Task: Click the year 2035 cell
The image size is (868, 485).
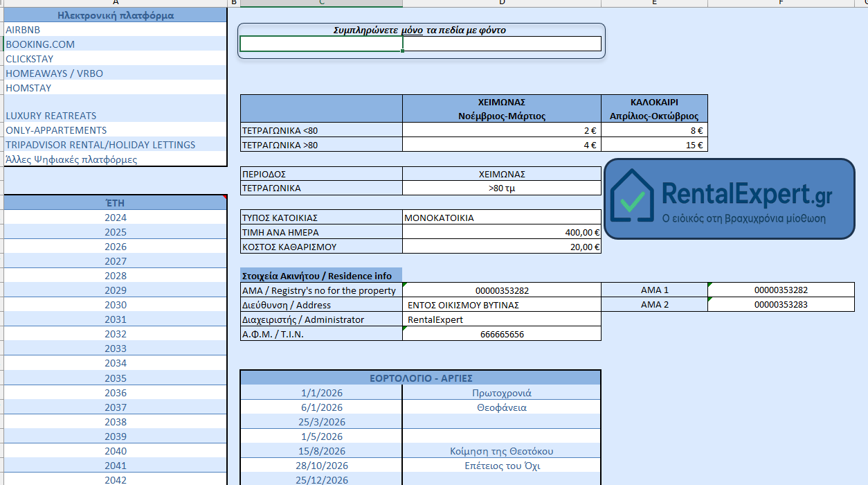Action: (x=115, y=378)
